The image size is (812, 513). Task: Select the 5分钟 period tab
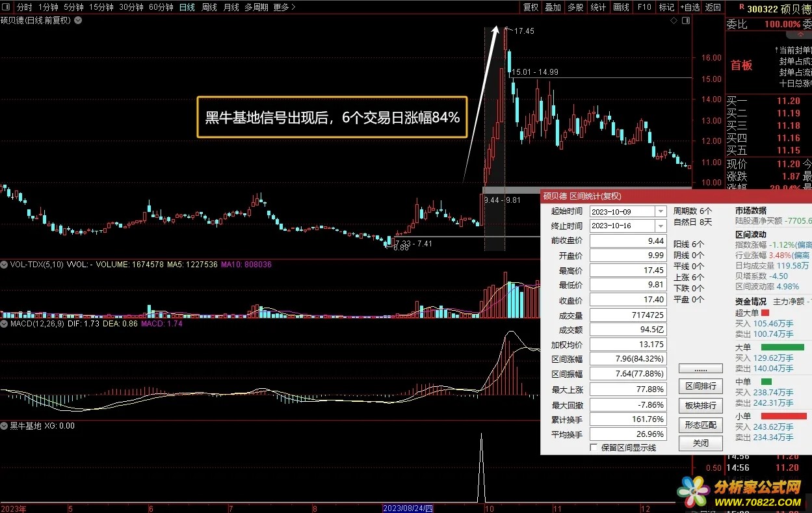pos(73,7)
